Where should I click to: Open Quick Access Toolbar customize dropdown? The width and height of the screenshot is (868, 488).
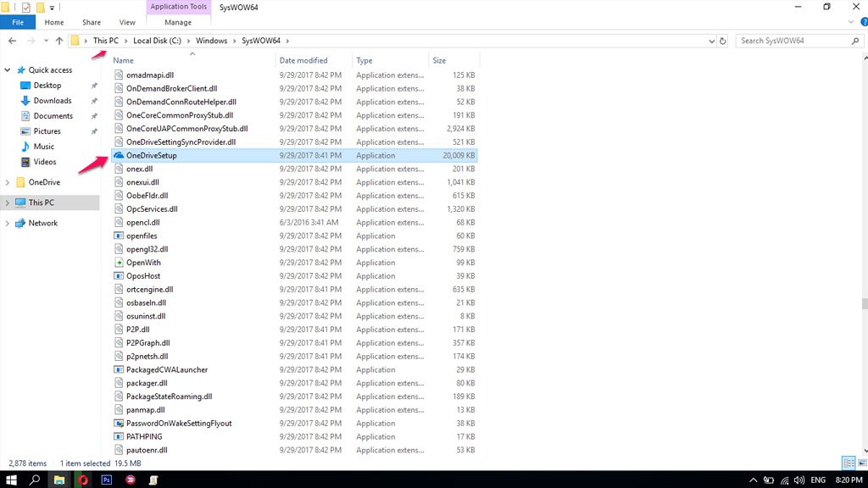click(x=52, y=8)
